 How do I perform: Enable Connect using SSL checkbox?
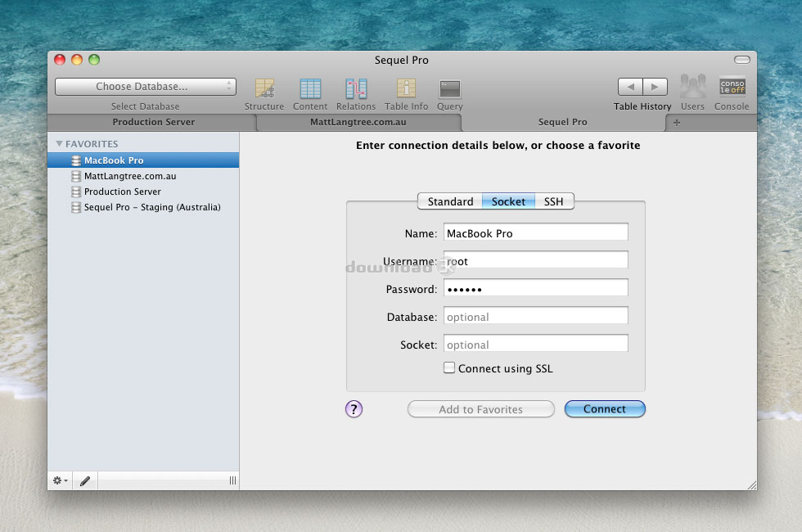pyautogui.click(x=449, y=368)
